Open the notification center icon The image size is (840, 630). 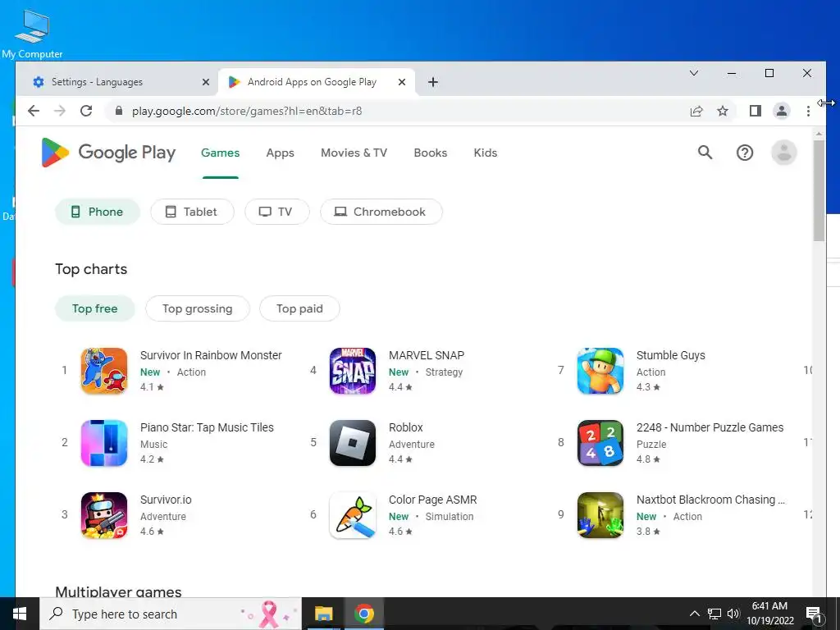click(x=815, y=614)
